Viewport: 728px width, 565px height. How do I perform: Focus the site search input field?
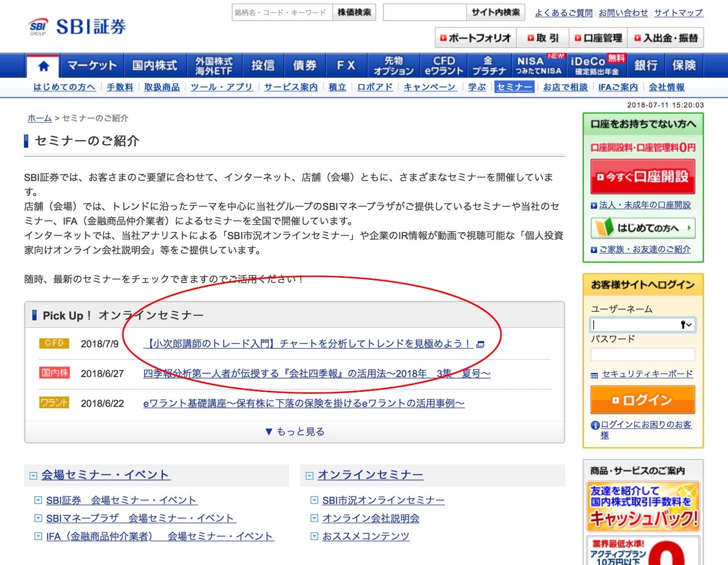(x=425, y=12)
